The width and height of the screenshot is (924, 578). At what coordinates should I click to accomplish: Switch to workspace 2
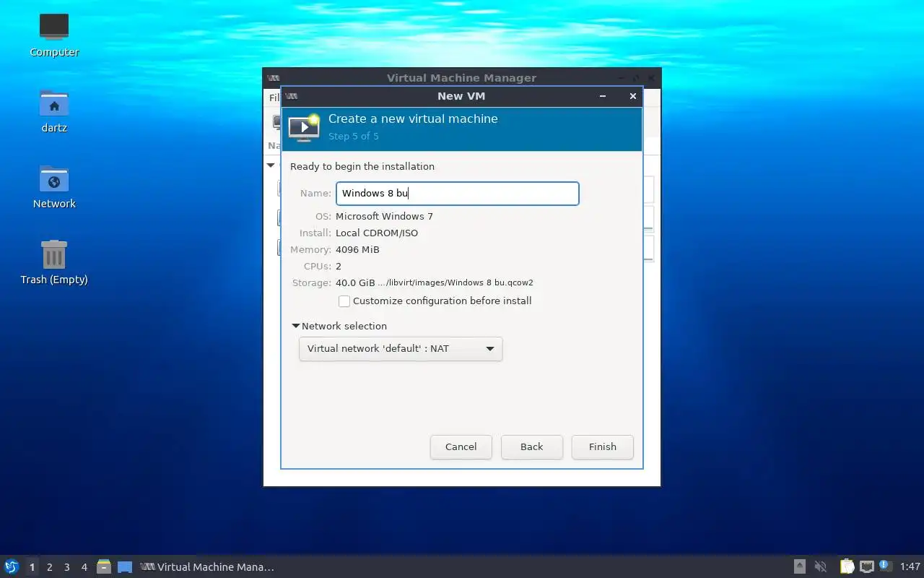pyautogui.click(x=49, y=567)
